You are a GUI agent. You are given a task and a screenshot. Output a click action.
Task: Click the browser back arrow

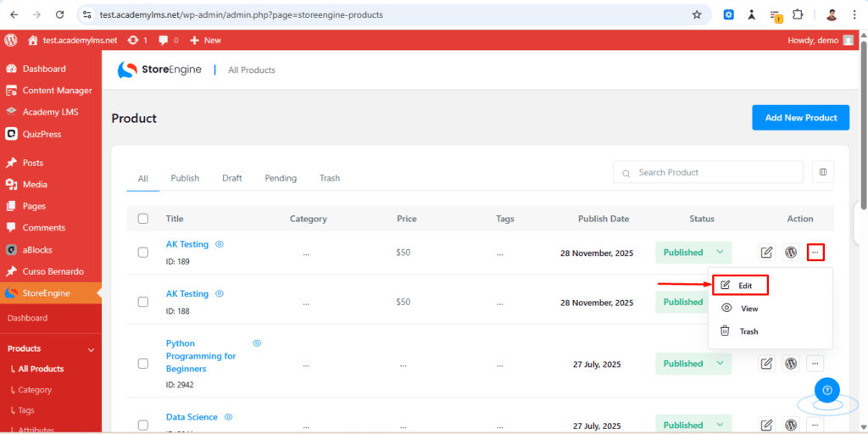tap(14, 15)
